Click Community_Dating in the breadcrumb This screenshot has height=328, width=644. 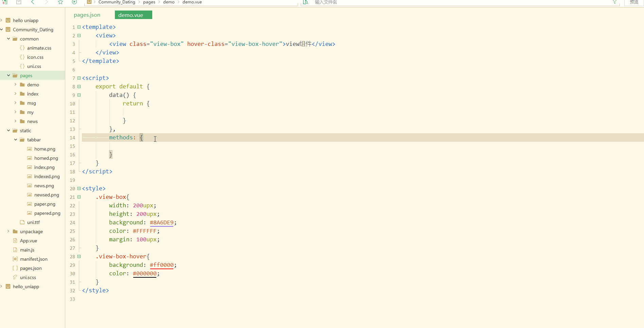[x=117, y=2]
